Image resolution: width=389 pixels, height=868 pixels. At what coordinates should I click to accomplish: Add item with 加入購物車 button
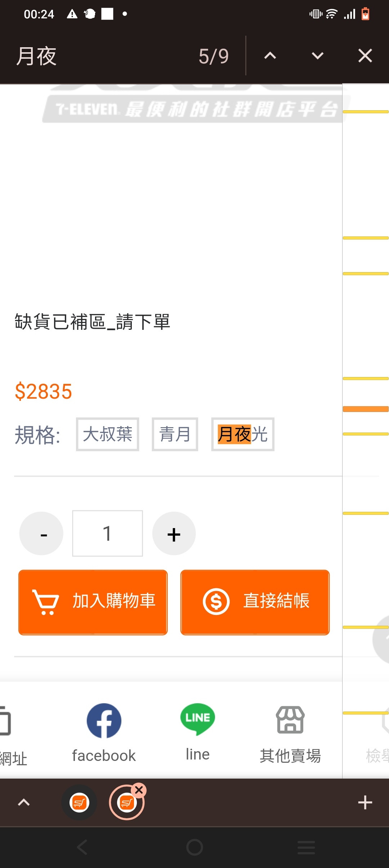[93, 602]
